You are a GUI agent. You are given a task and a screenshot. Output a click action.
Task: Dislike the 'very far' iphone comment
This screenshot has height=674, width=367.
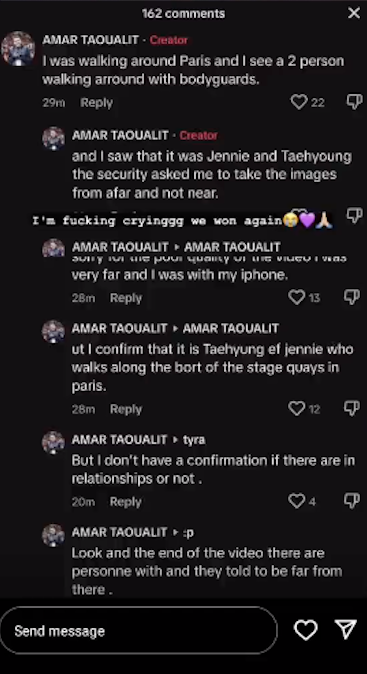[352, 297]
